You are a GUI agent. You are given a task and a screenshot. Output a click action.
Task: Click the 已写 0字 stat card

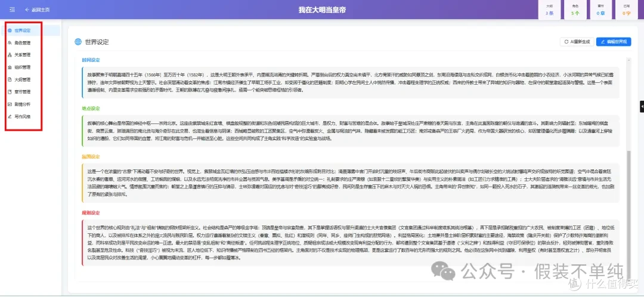626,10
